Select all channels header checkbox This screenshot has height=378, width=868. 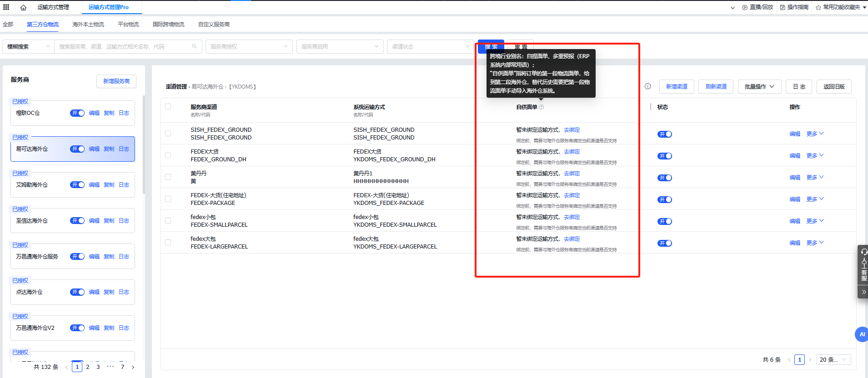point(168,107)
